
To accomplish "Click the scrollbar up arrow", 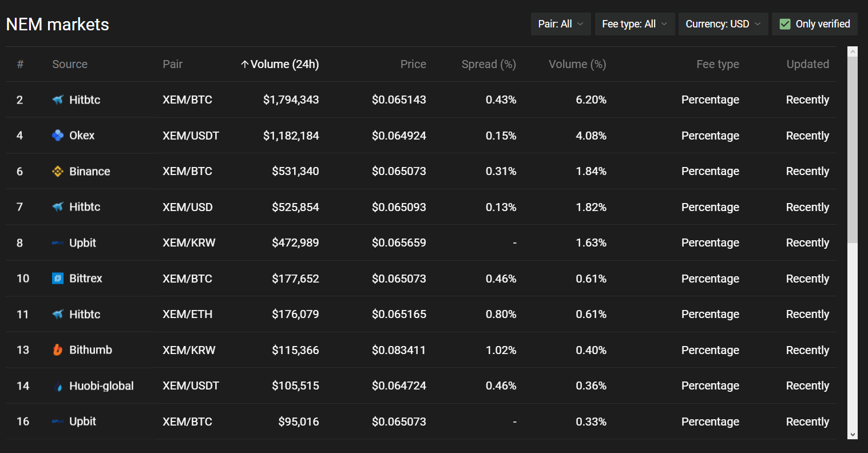I will pos(853,52).
